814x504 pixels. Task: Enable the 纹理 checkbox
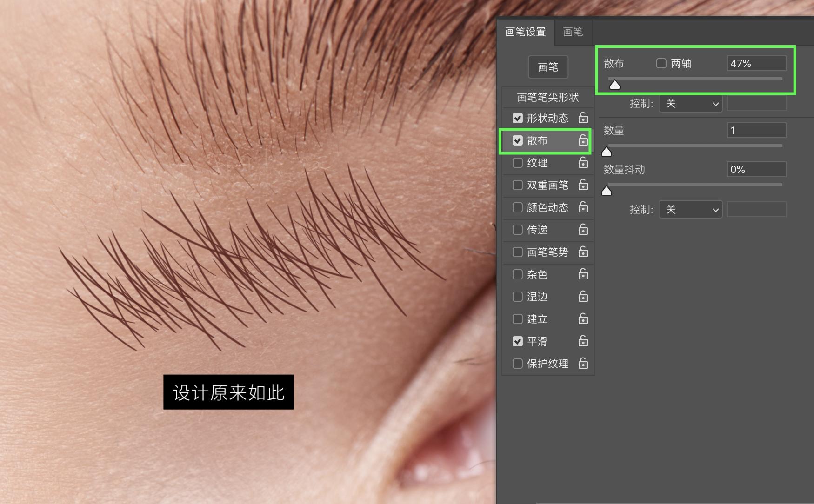[517, 163]
